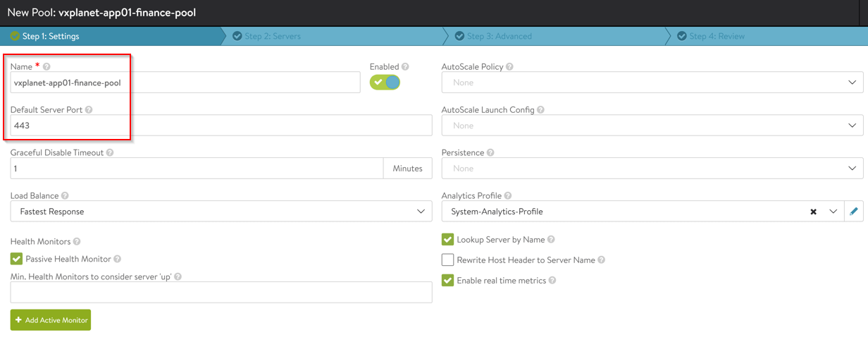
Task: Show help for Enable real time metrics
Action: [x=552, y=281]
